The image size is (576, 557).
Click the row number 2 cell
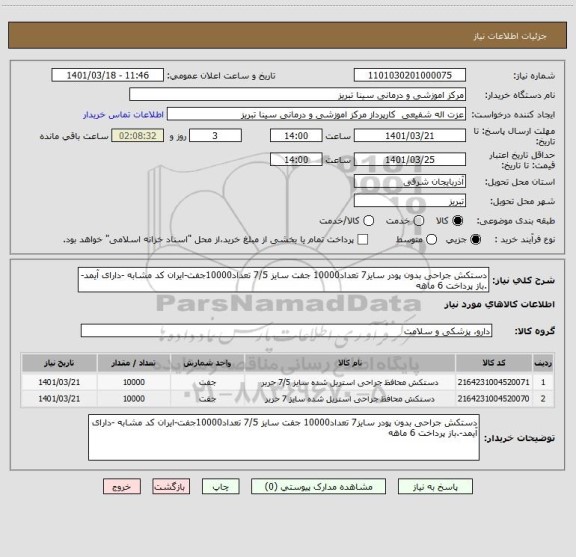pos(543,399)
